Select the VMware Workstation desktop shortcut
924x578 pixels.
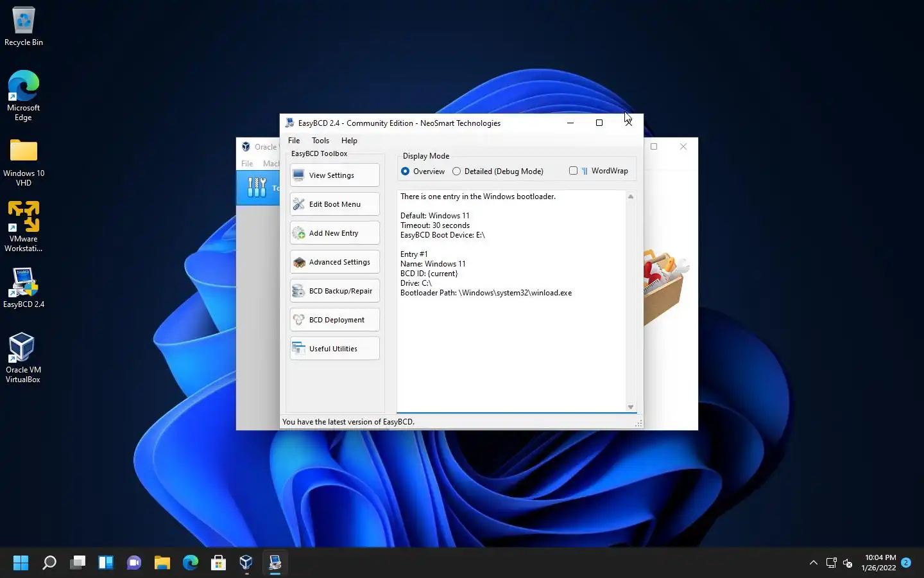tap(24, 227)
